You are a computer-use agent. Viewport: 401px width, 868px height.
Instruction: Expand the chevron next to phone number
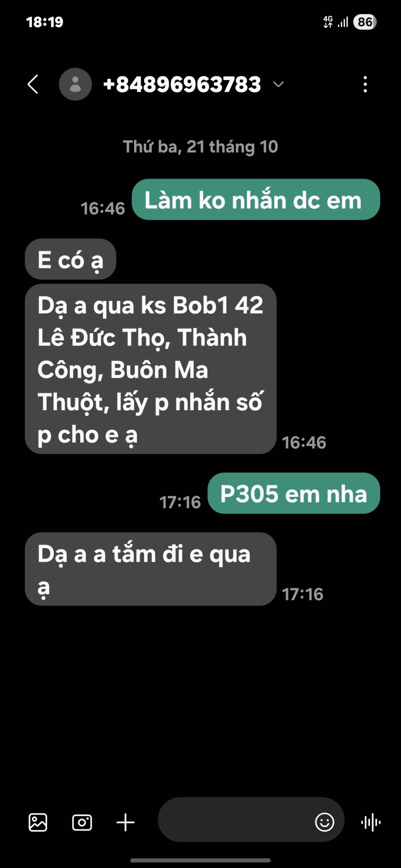point(278,85)
